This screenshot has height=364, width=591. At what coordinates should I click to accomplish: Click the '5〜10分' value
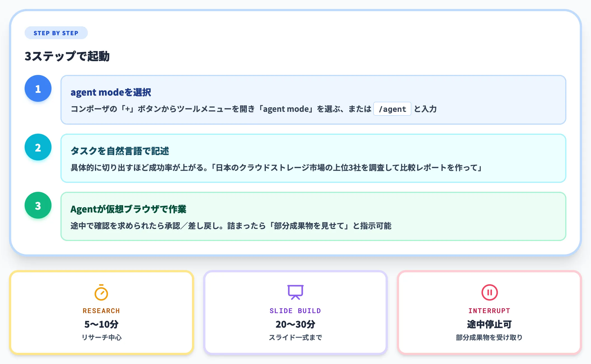point(101,324)
